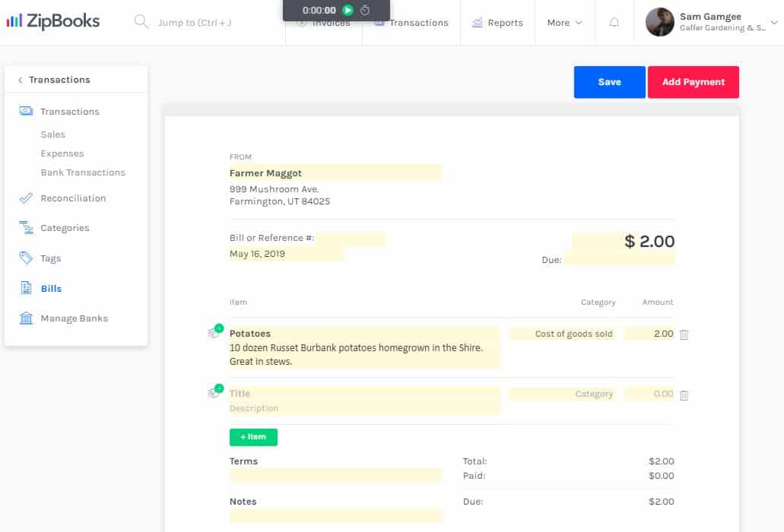The height and width of the screenshot is (532, 784).
Task: Open Tags page
Action: point(50,258)
